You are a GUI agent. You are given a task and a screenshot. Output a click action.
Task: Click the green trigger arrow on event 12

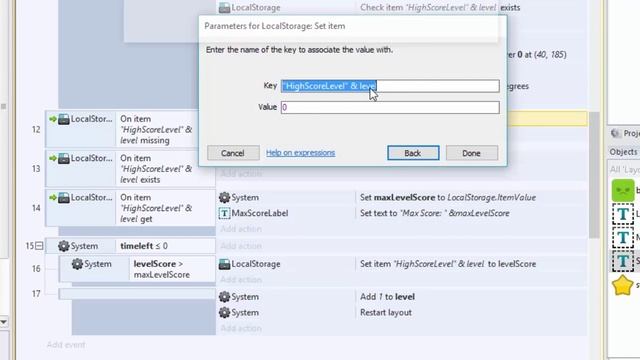point(53,119)
